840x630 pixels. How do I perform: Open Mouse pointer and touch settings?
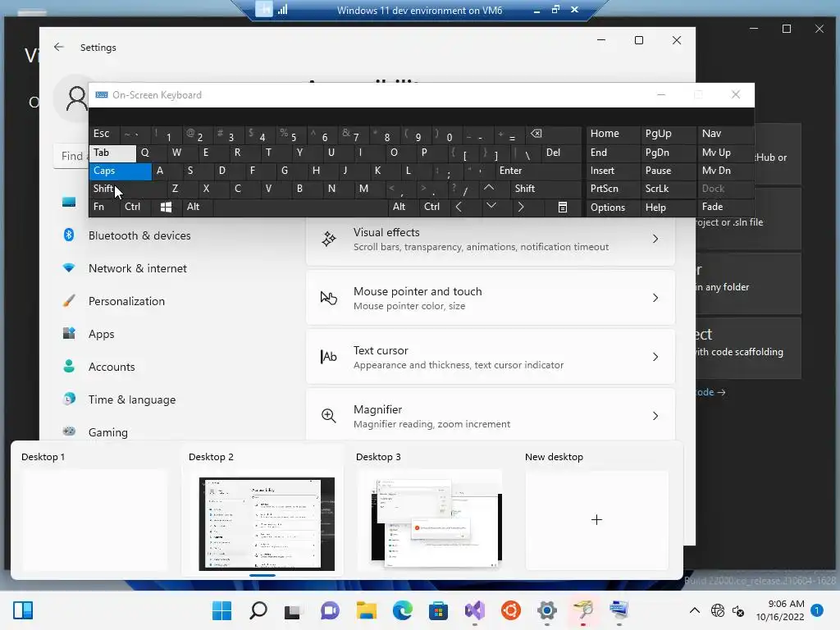tap(491, 298)
